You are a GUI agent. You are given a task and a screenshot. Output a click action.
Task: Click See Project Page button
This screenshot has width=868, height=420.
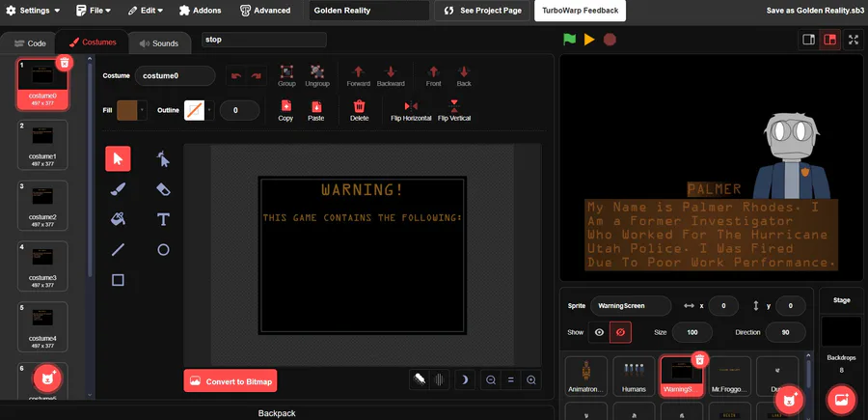point(483,10)
